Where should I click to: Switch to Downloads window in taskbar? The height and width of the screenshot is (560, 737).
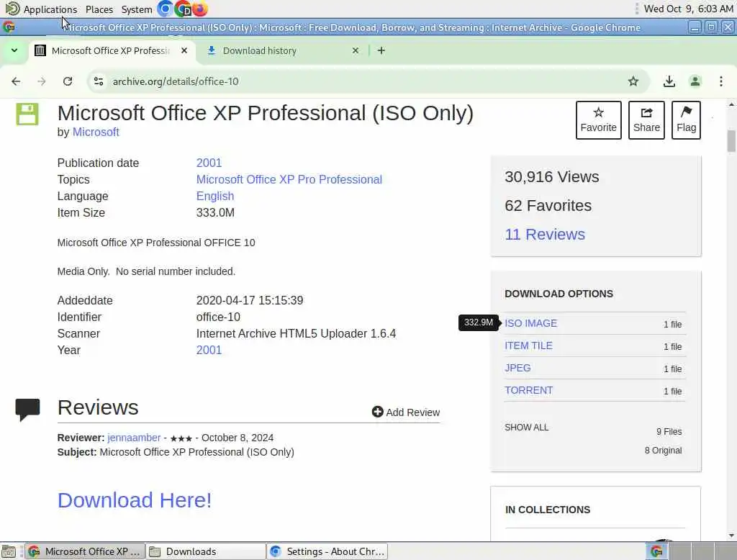coord(205,551)
